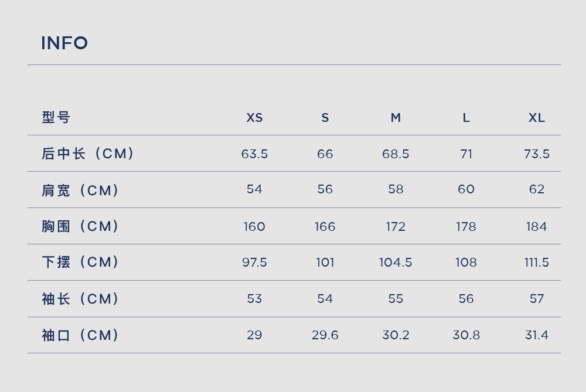Click the 肩宽（CM） row label

[x=80, y=190]
